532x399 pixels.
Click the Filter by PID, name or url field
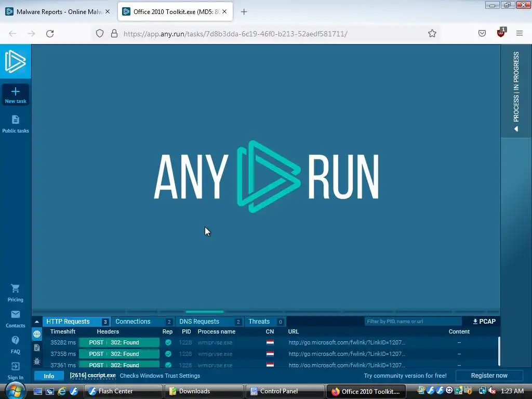tap(413, 321)
